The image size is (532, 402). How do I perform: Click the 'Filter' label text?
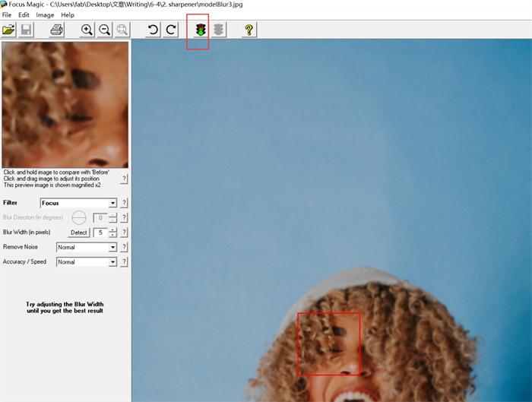coord(10,203)
